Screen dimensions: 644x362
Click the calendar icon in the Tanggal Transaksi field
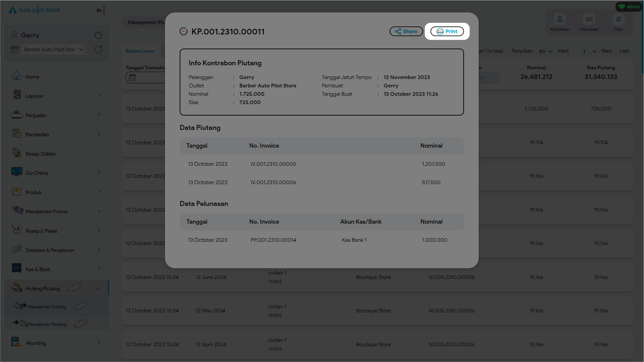[x=132, y=78]
